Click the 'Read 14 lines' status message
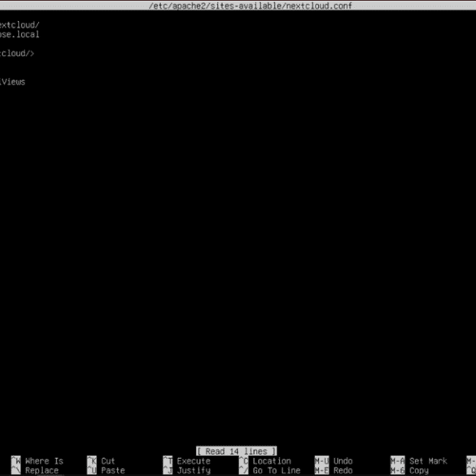 click(236, 451)
